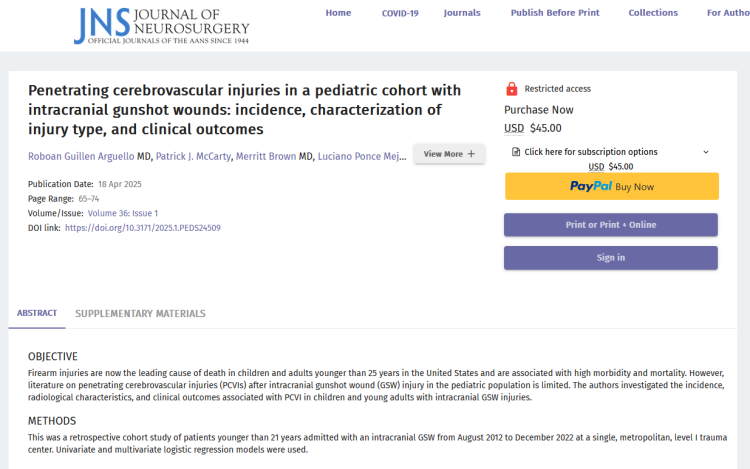This screenshot has width=750, height=469.
Task: Open the DOI link URL
Action: point(143,228)
